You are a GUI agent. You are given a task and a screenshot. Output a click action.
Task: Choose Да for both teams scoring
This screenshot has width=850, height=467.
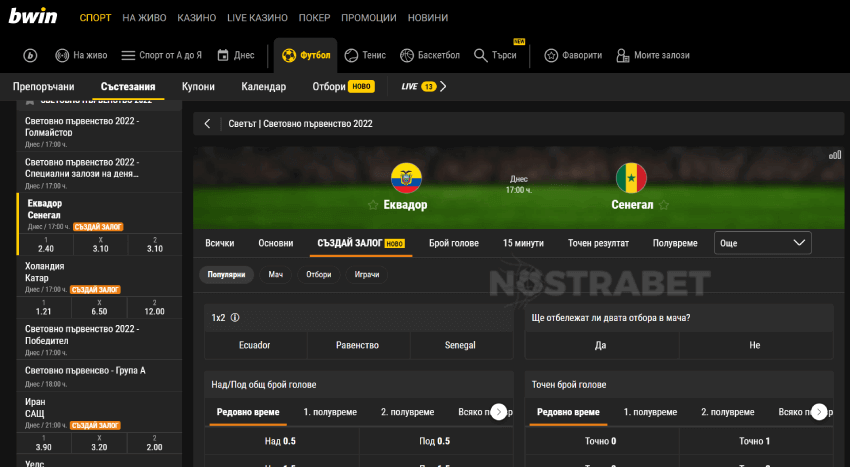pos(601,345)
